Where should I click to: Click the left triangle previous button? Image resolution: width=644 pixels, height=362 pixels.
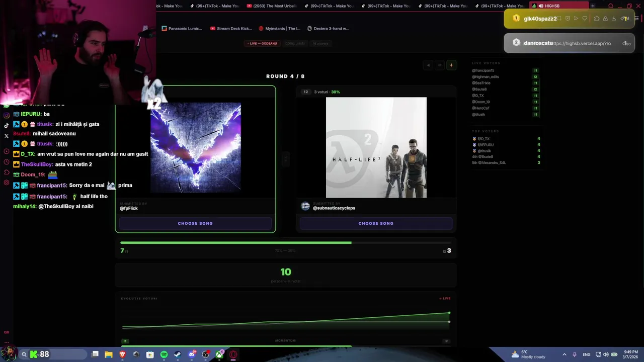[428, 65]
